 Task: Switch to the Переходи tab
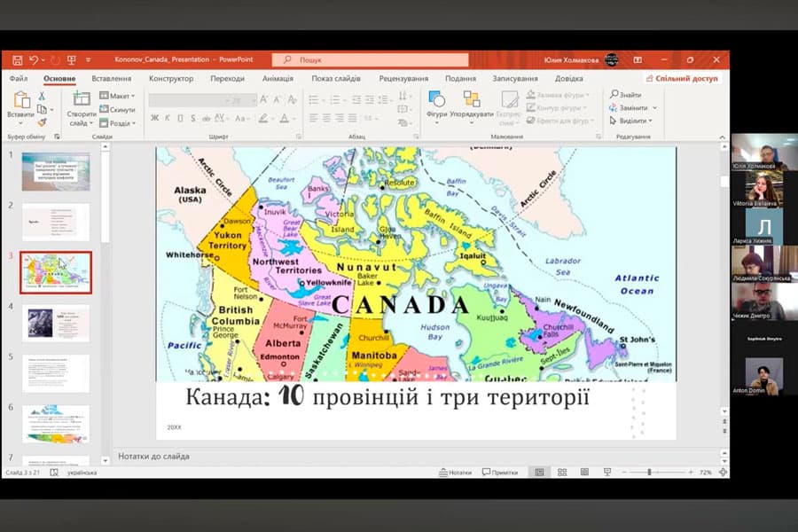[x=228, y=78]
